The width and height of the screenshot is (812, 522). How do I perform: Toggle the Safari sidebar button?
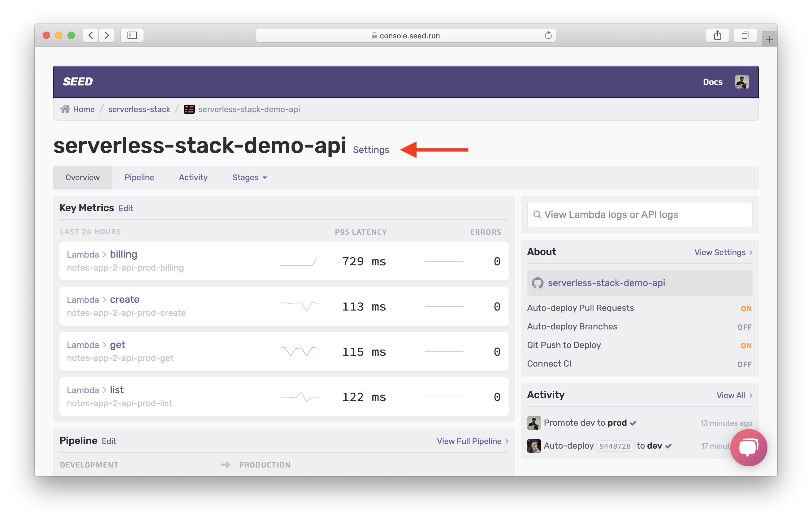coord(132,35)
